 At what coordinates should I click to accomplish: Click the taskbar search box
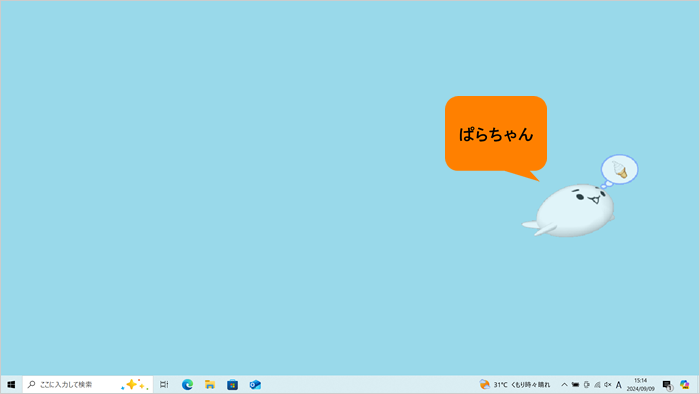[88, 385]
